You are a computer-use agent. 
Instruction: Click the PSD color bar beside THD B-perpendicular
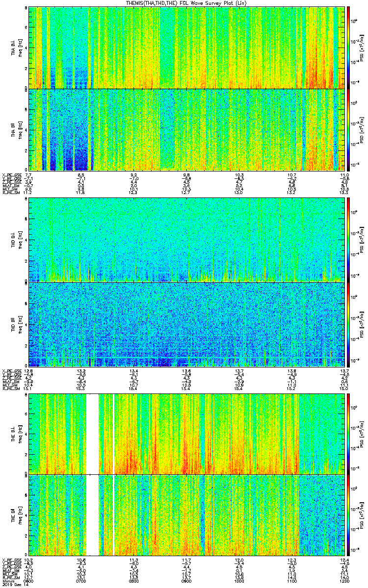[349, 240]
